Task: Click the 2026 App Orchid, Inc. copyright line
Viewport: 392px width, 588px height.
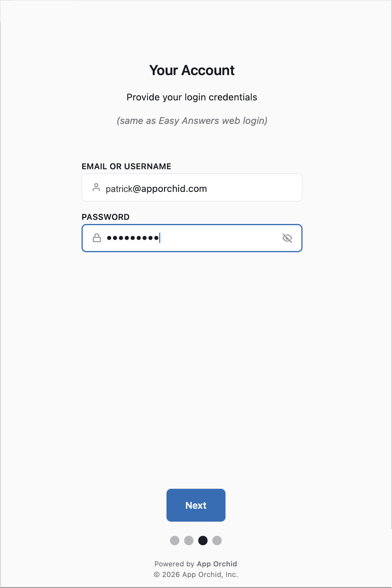Action: pos(200,575)
